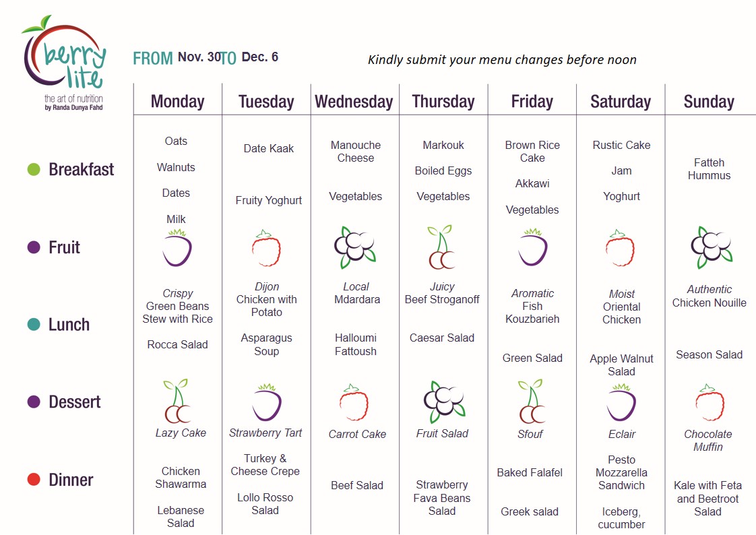
Task: Click the green Breakfast bullet dot
Action: pyautogui.click(x=34, y=169)
